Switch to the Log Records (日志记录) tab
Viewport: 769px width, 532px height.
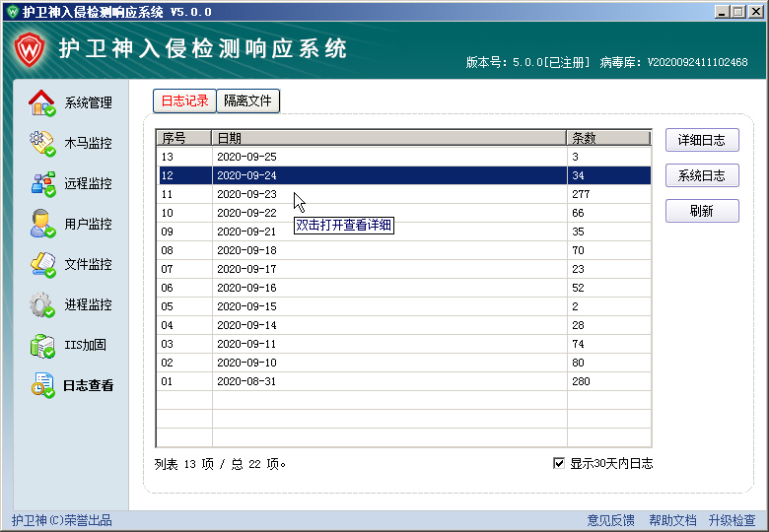coord(184,100)
